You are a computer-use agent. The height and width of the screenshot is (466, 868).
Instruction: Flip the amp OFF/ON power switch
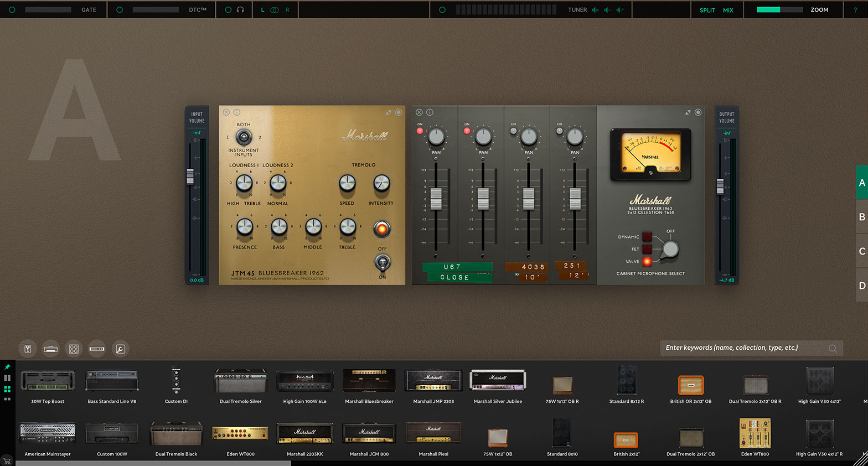coord(382,262)
